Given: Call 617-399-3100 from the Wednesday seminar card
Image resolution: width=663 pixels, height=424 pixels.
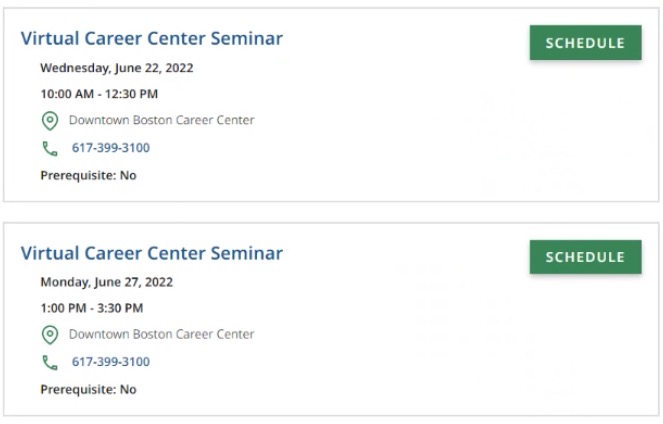Looking at the screenshot, I should pos(110,148).
